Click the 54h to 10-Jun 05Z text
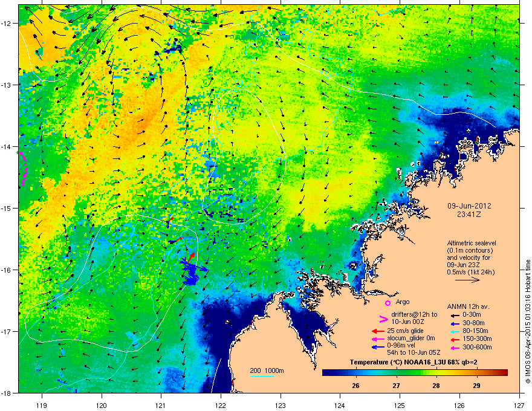The height and width of the screenshot is (411, 532). coord(414,352)
